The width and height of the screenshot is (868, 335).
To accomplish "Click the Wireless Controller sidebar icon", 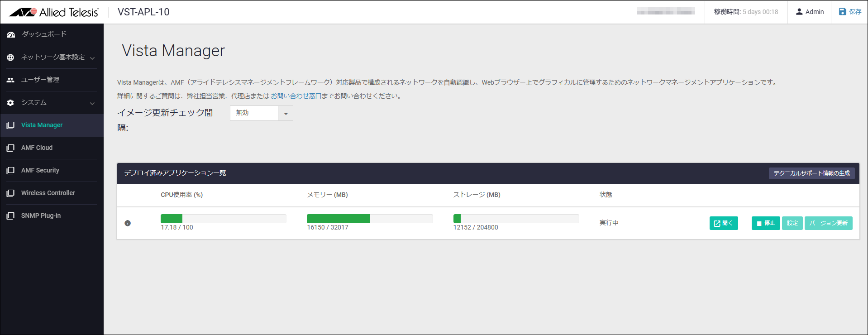I will [x=10, y=193].
